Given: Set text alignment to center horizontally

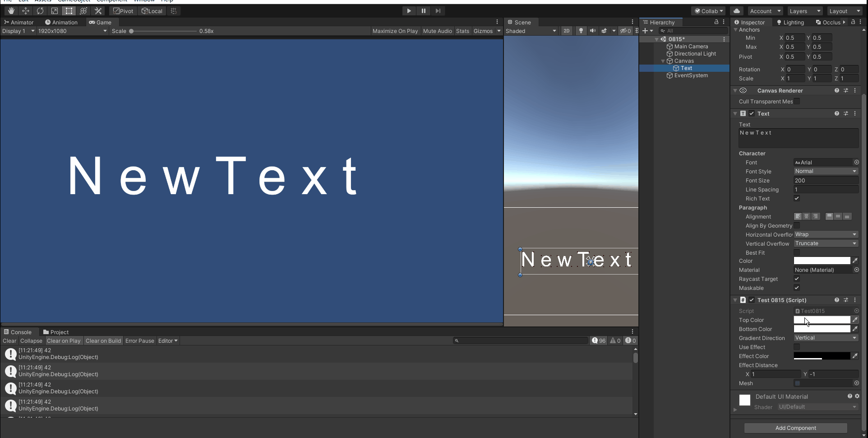Looking at the screenshot, I should (807, 216).
